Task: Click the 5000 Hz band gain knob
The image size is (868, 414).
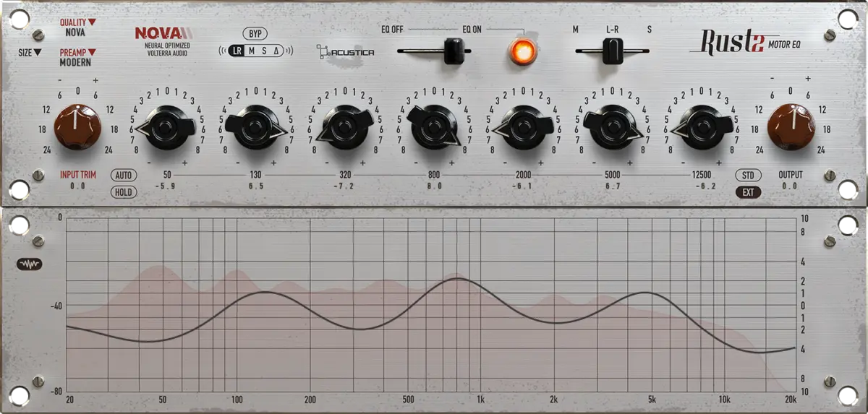Action: pyautogui.click(x=613, y=128)
